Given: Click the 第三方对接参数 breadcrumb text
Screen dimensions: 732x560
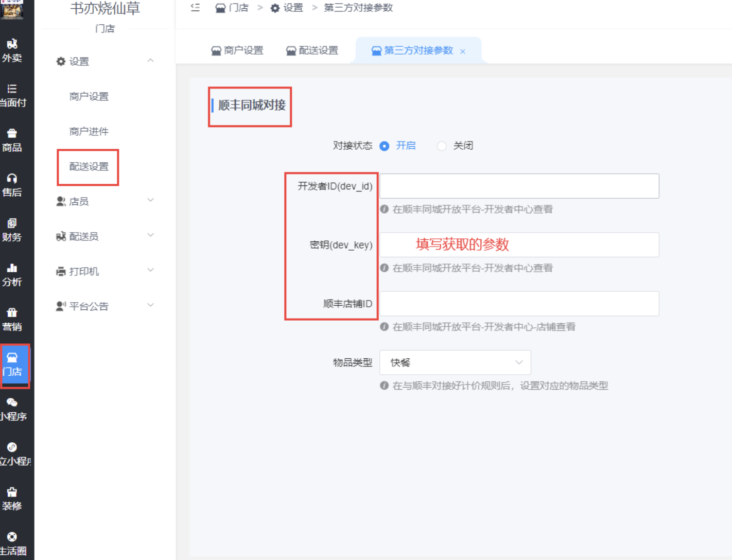Looking at the screenshot, I should tap(358, 8).
